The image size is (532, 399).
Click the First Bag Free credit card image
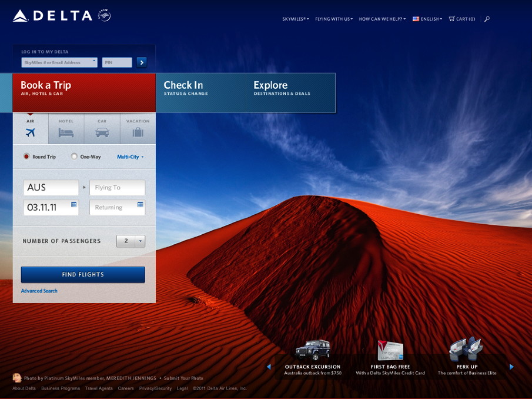point(390,350)
